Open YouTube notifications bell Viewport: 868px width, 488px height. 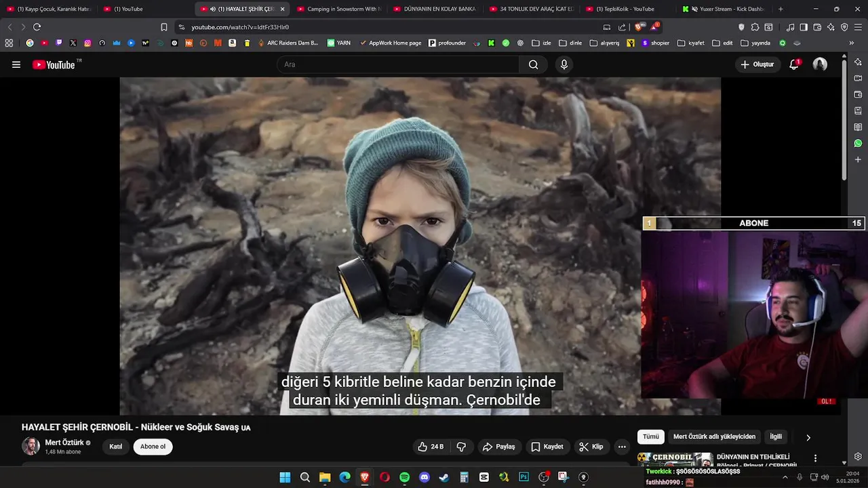pos(794,64)
